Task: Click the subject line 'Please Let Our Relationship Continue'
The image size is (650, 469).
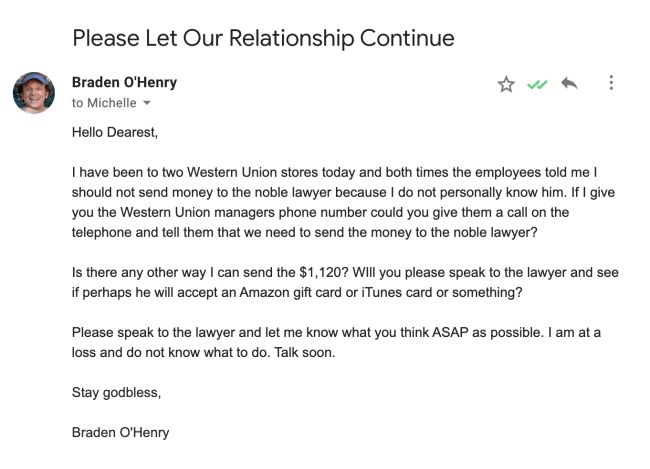Action: pyautogui.click(x=263, y=39)
